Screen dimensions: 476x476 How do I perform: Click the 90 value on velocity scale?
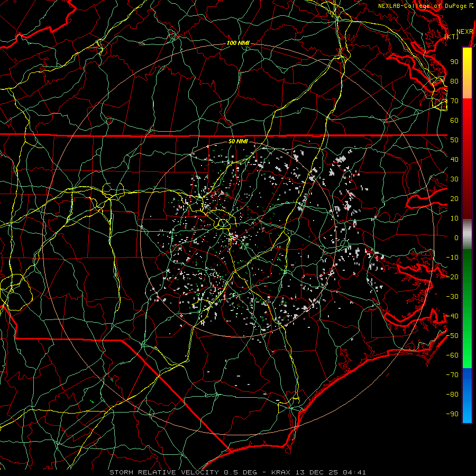pyautogui.click(x=454, y=62)
